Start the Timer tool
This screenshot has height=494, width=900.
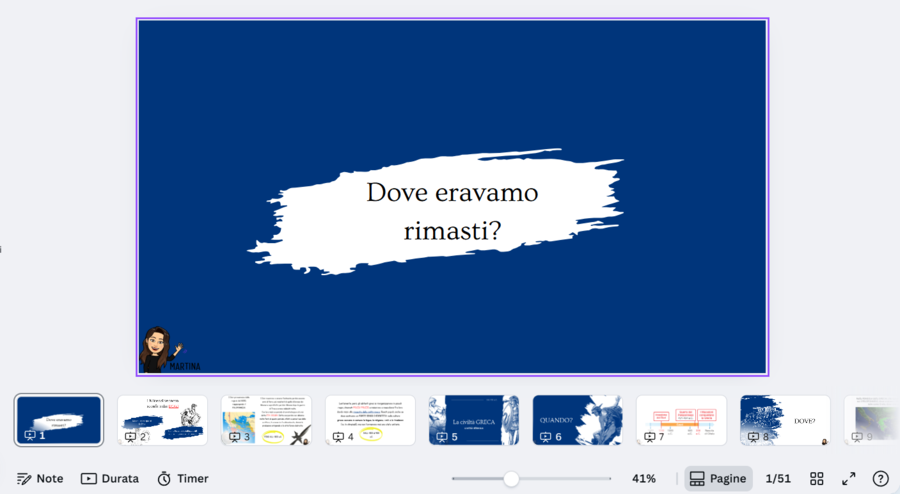click(x=183, y=479)
